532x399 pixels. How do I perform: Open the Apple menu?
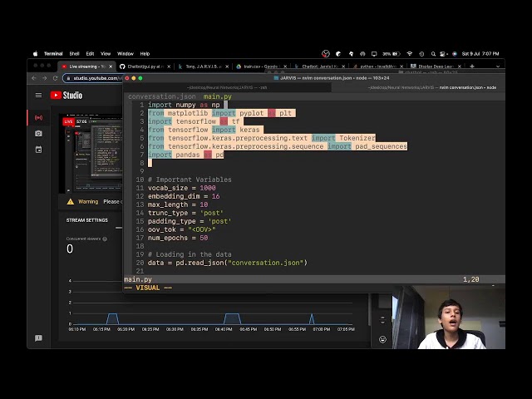tap(35, 53)
